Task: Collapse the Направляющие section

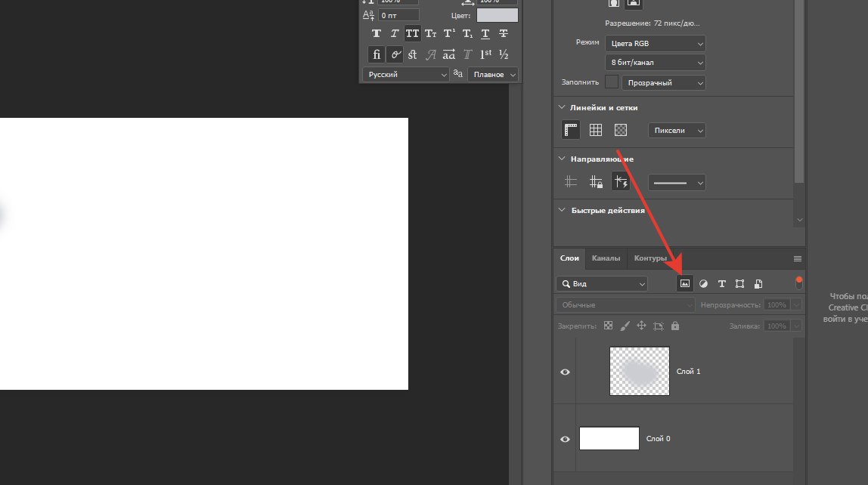Action: click(562, 159)
